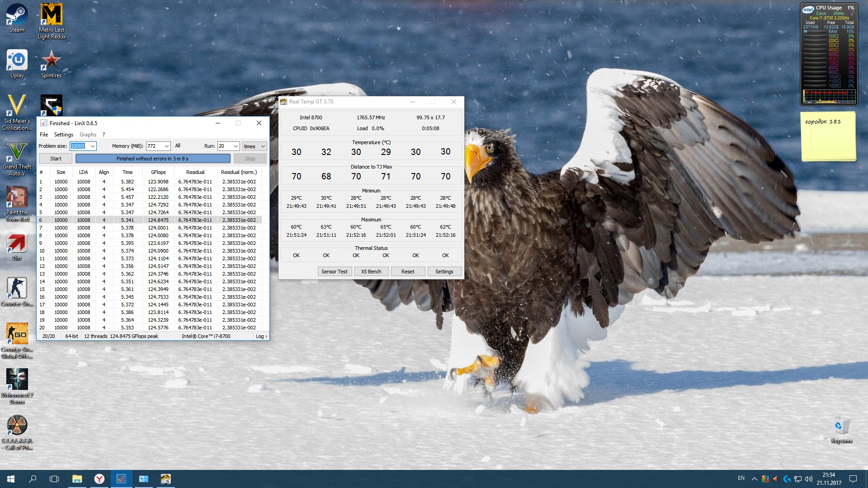The height and width of the screenshot is (488, 868).
Task: Click Sensor Test in Real Temp
Action: [334, 272]
